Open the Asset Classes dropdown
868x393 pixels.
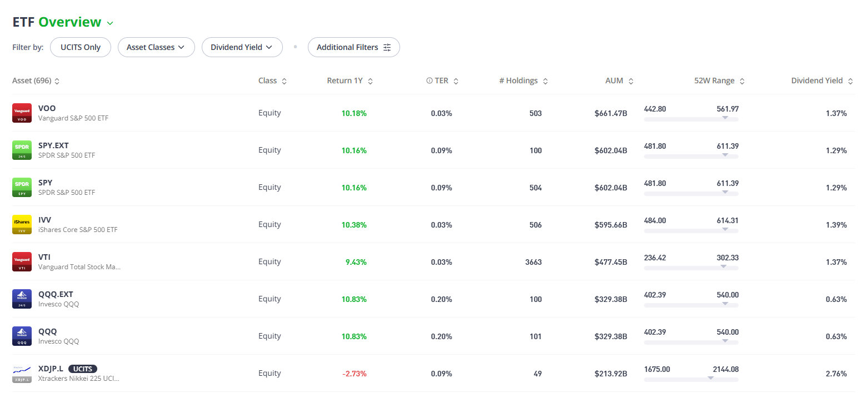[x=156, y=47]
